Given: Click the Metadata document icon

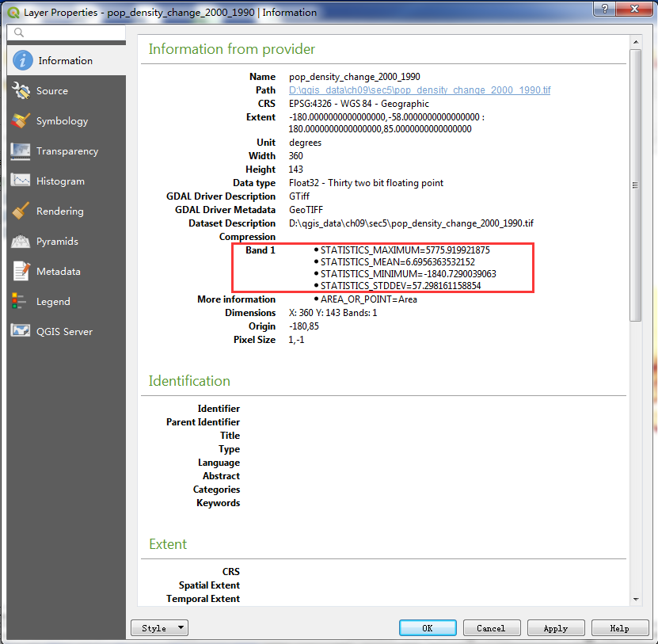Looking at the screenshot, I should pos(21,271).
